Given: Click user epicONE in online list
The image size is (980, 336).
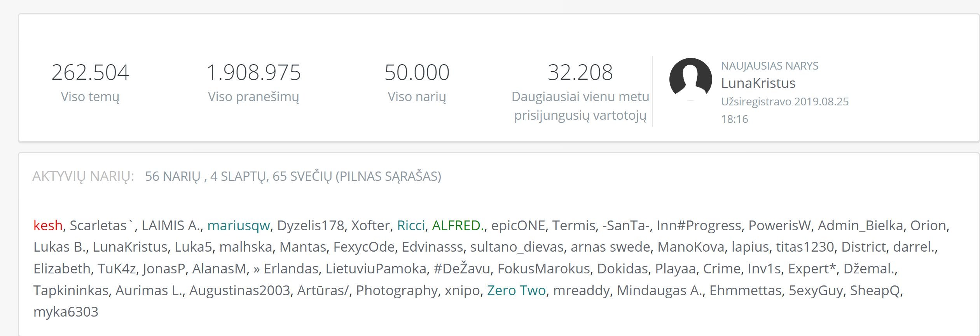Looking at the screenshot, I should coord(518,226).
